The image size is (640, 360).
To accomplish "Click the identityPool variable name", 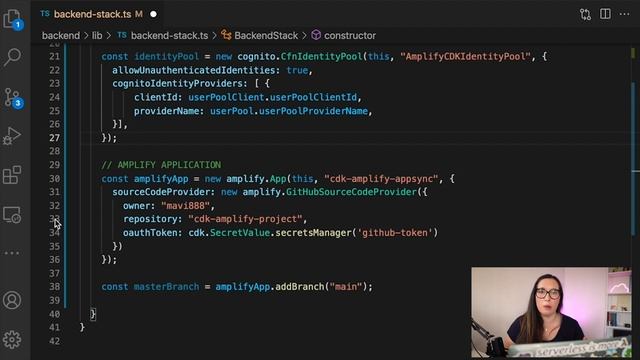I will pos(167,56).
